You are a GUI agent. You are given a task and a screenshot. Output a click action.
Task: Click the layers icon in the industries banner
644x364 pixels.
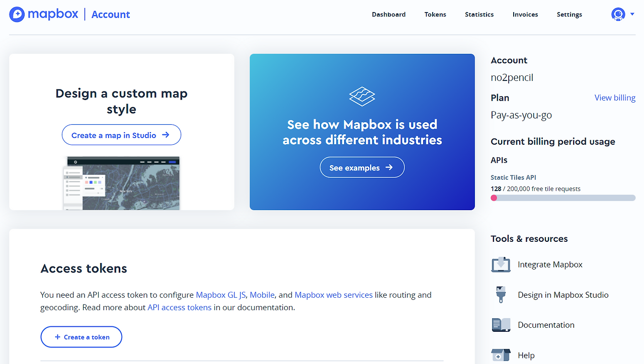(362, 97)
